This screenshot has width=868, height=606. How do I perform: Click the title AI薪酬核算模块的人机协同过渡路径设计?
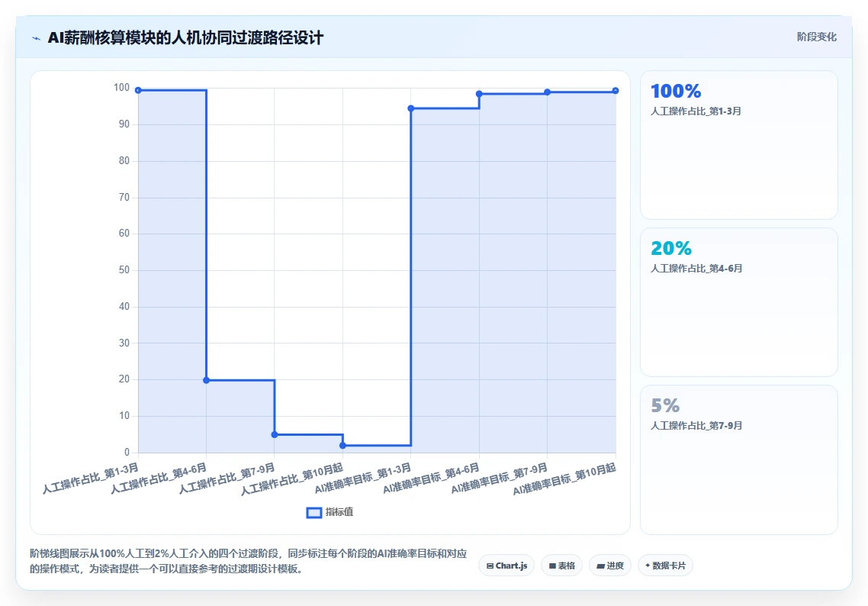pos(185,38)
